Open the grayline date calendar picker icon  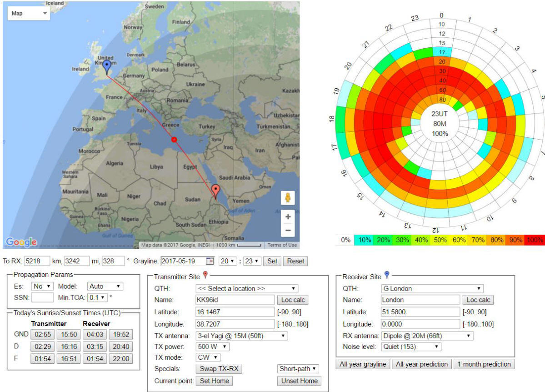click(x=210, y=261)
